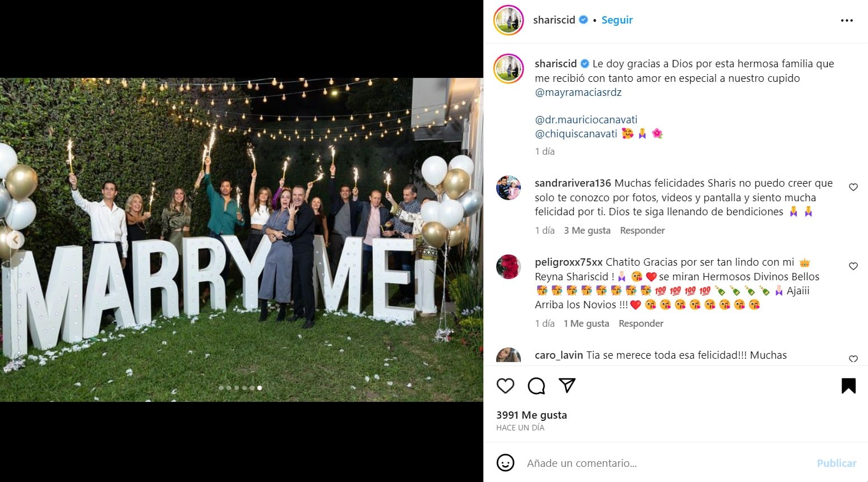The image size is (868, 482).
Task: Open sandrarivera136's profile picture
Action: (509, 188)
